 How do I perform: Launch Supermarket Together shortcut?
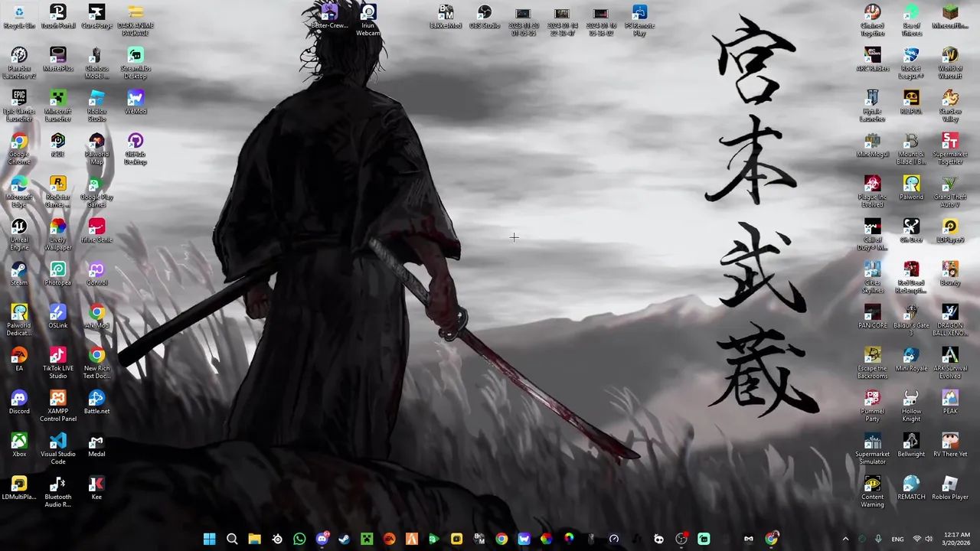tap(950, 148)
